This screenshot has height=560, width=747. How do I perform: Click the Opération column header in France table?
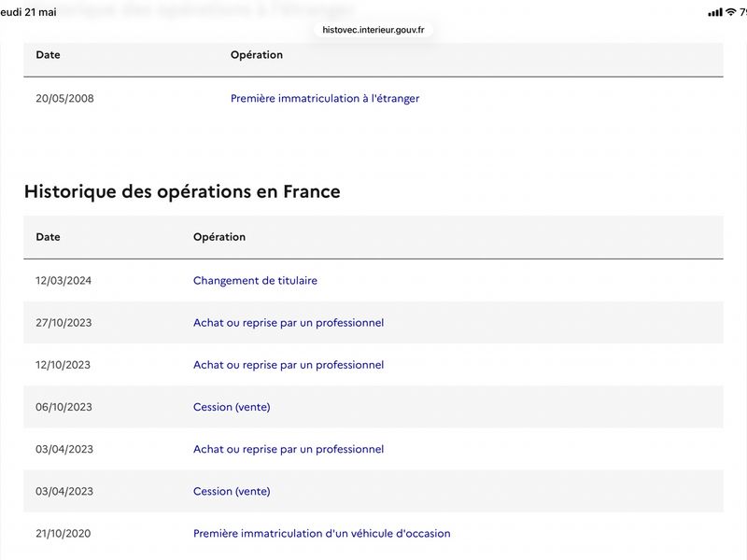(x=219, y=237)
